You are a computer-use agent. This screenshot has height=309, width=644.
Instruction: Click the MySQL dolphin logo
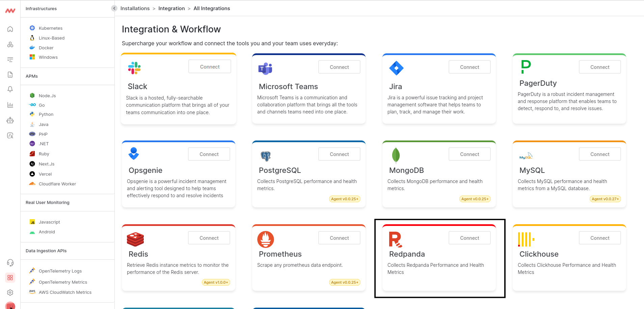(526, 156)
